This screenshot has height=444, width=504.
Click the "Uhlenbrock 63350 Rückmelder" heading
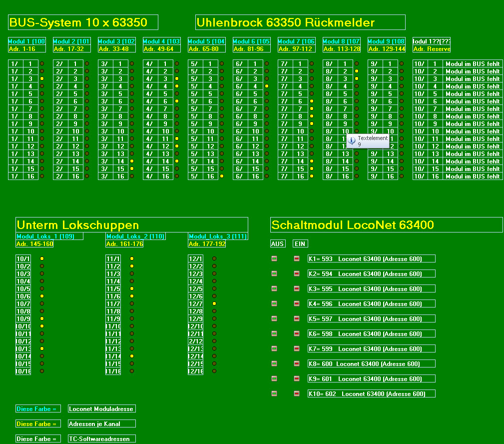tap(300, 22)
